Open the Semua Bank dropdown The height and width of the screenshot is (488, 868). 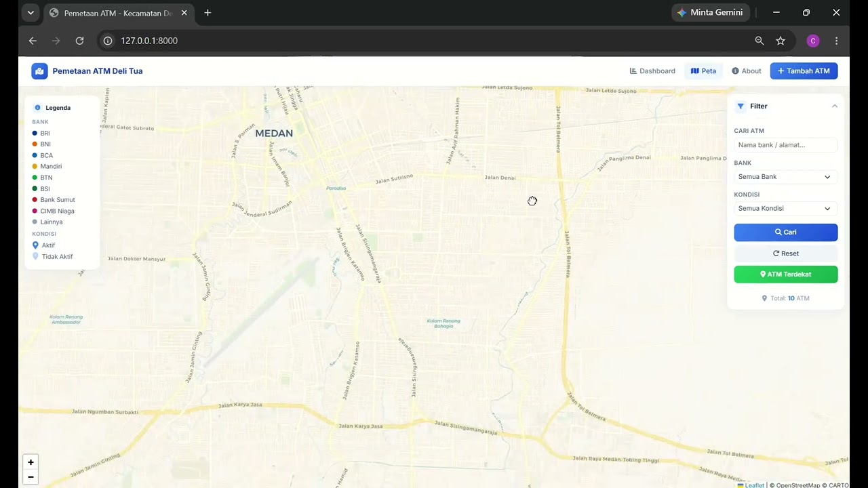tap(785, 177)
